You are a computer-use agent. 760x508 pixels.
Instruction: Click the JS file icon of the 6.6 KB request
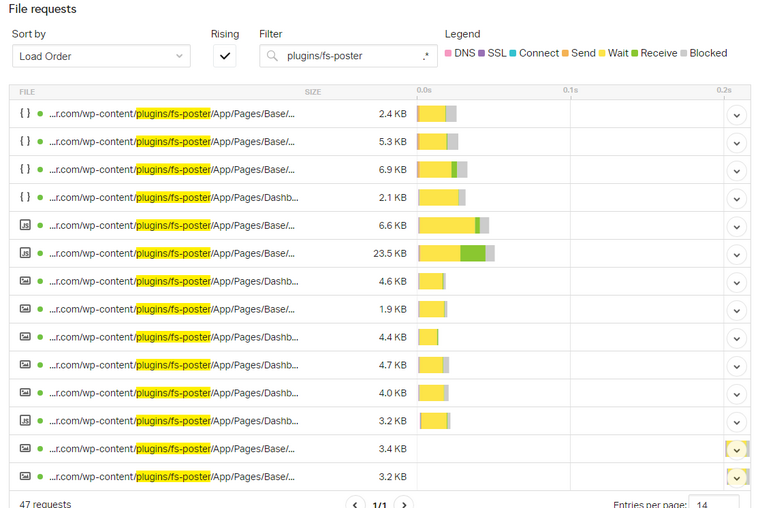tap(25, 226)
